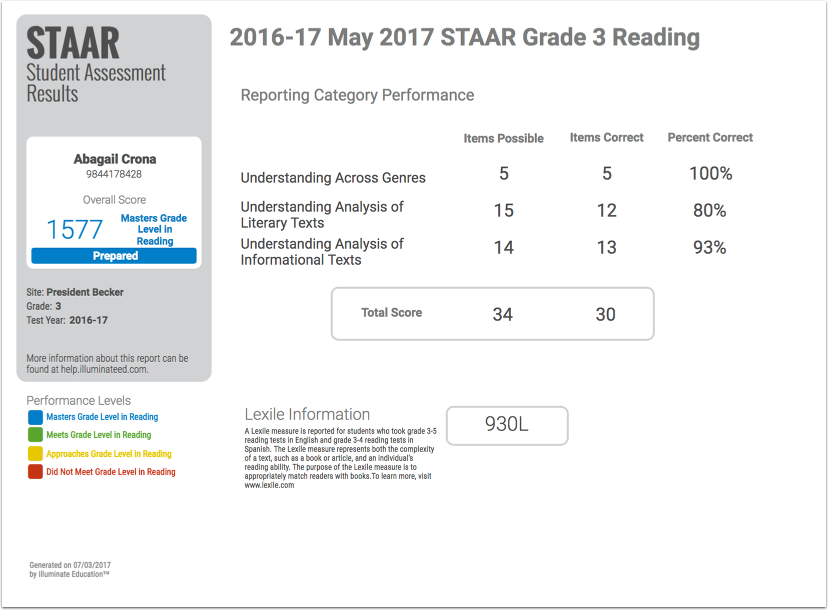Click the blue Prepared progress bar
The height and width of the screenshot is (610, 828).
[x=114, y=256]
